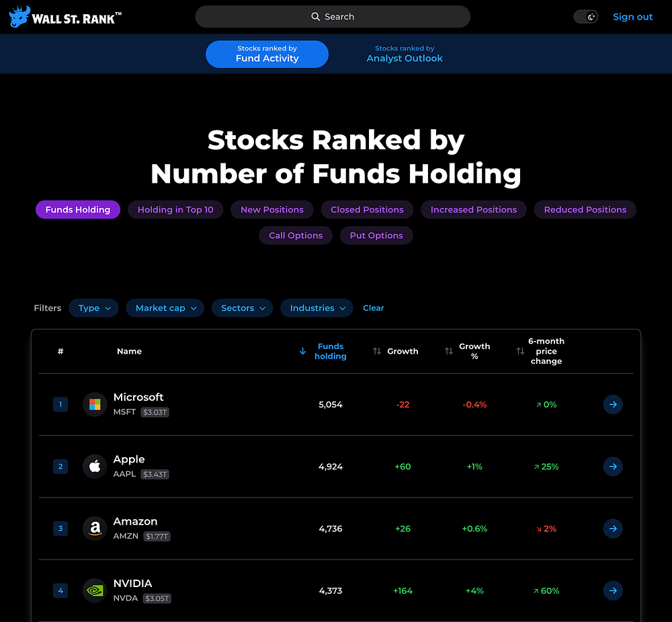672x622 pixels.
Task: Click the Microsoft logo icon
Action: coord(95,405)
